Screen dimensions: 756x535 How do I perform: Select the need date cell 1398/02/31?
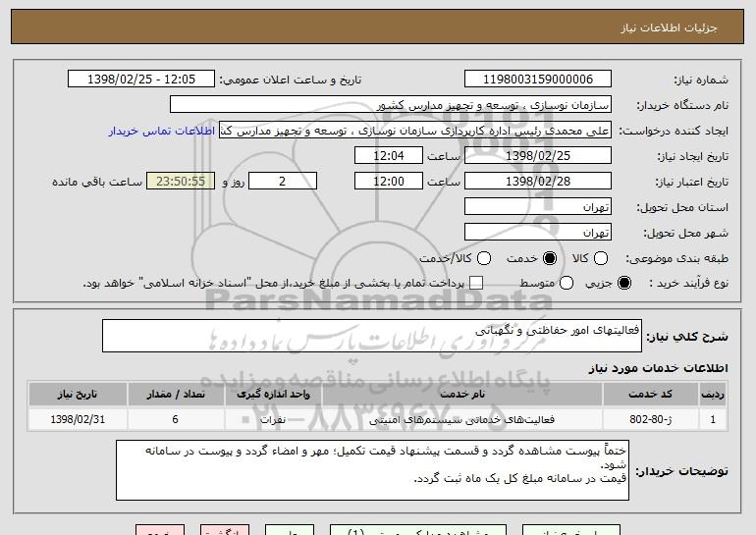point(78,419)
